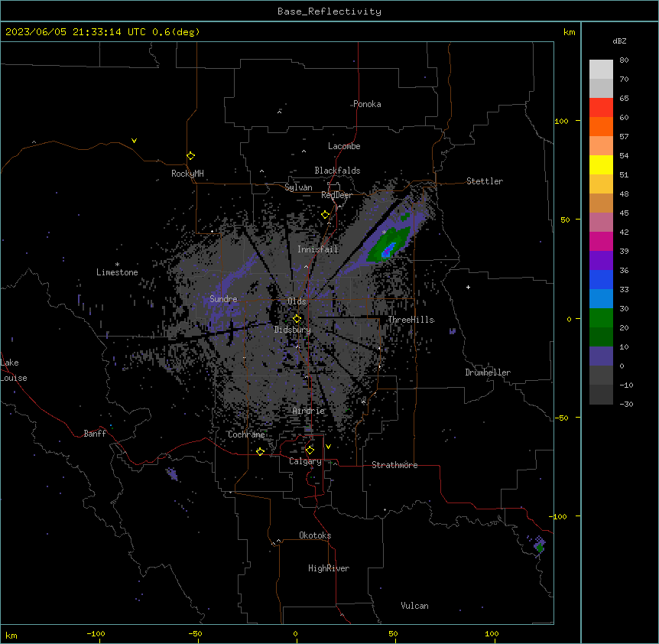Pick the pink 42-45 dBZ legend swatch
Viewport: 659px width, 644px height.
[601, 222]
